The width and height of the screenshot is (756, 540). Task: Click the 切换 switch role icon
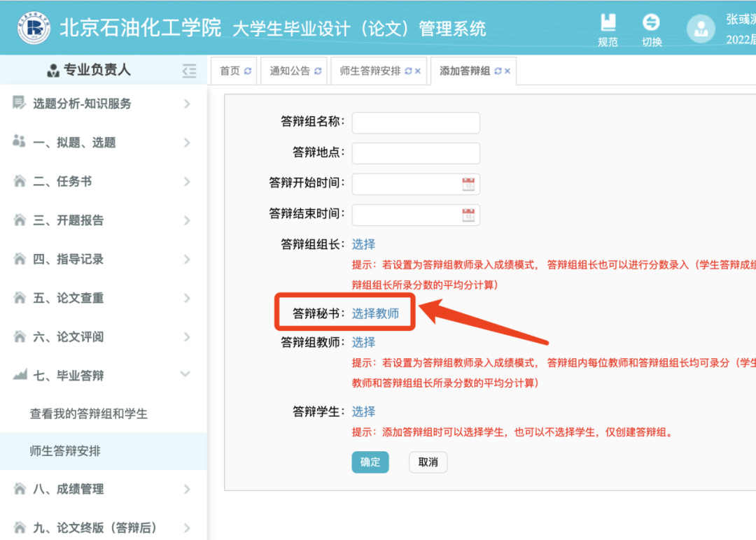pos(651,29)
